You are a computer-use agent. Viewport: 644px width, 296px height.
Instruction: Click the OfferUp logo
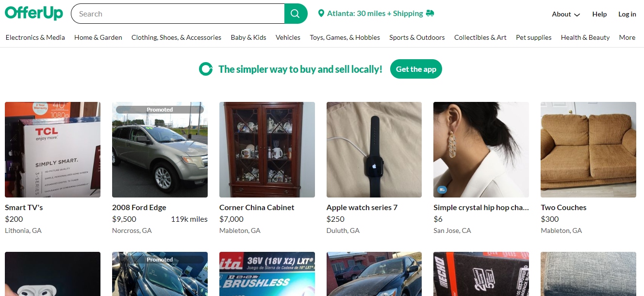click(x=34, y=13)
